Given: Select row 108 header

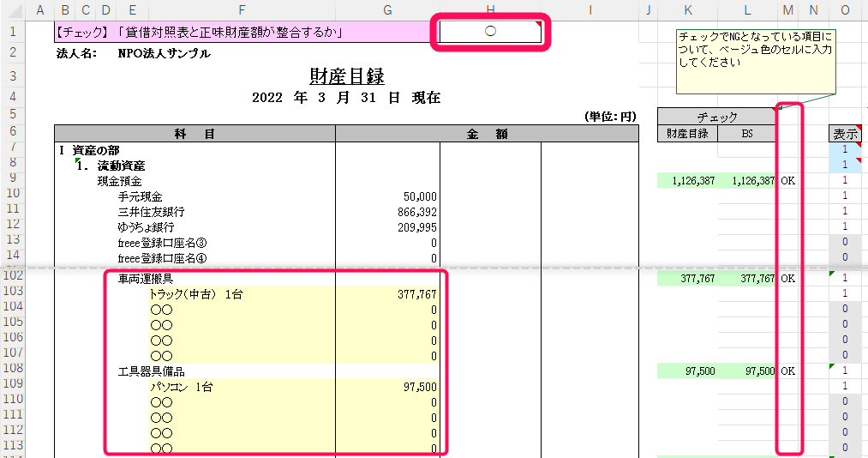Looking at the screenshot, I should point(13,368).
